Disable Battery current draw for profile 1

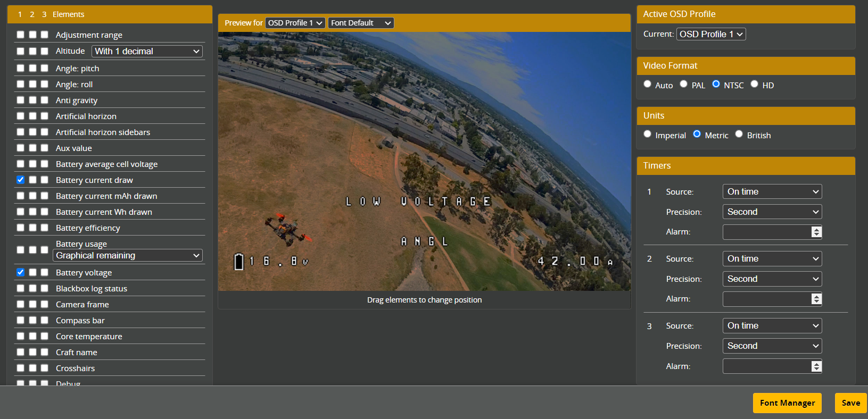pos(20,180)
